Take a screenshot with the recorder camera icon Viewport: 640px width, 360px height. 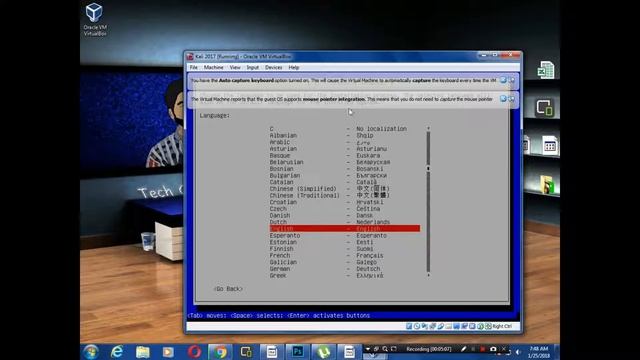click(x=493, y=349)
